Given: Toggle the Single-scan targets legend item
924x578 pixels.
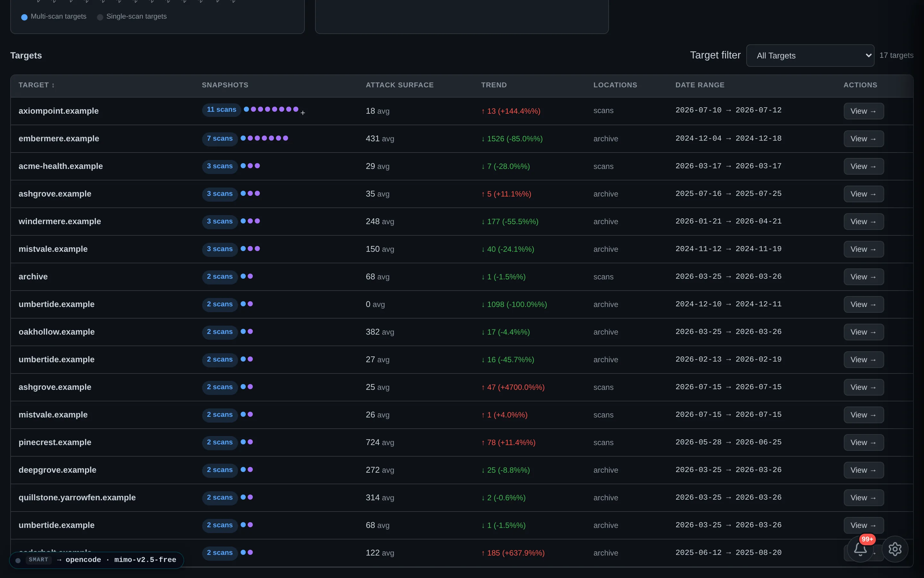Looking at the screenshot, I should click(132, 16).
